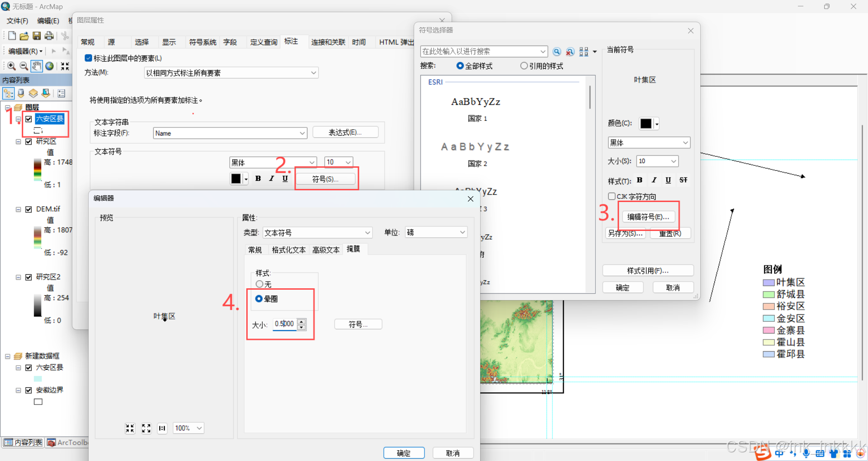Click 符号(S)... button in layer properties
Image resolution: width=868 pixels, height=461 pixels.
pyautogui.click(x=325, y=179)
